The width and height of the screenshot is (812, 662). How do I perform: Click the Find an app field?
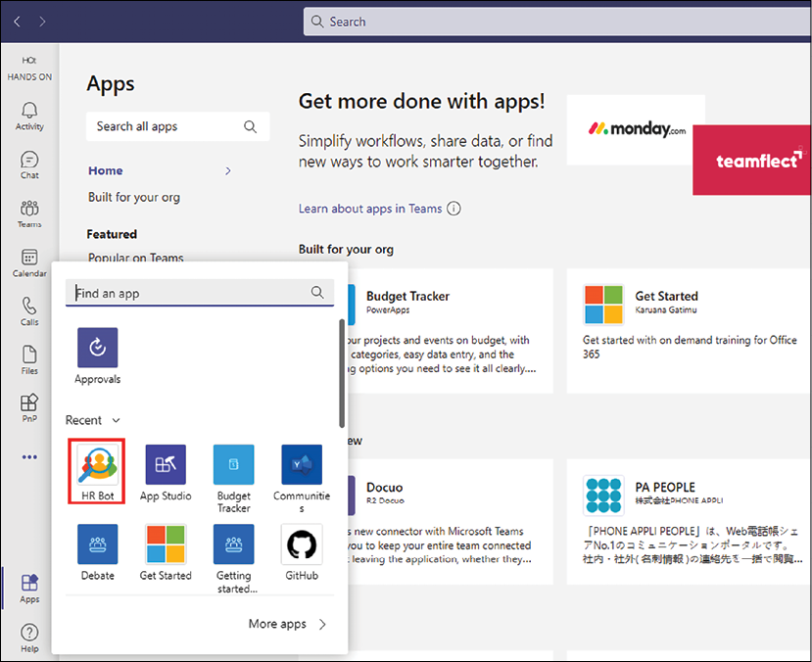[x=200, y=293]
